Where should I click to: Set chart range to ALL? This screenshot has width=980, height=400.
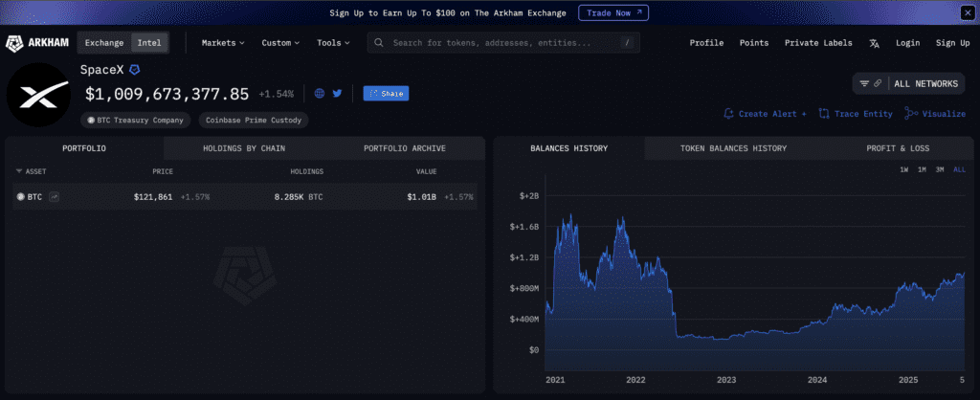point(959,169)
